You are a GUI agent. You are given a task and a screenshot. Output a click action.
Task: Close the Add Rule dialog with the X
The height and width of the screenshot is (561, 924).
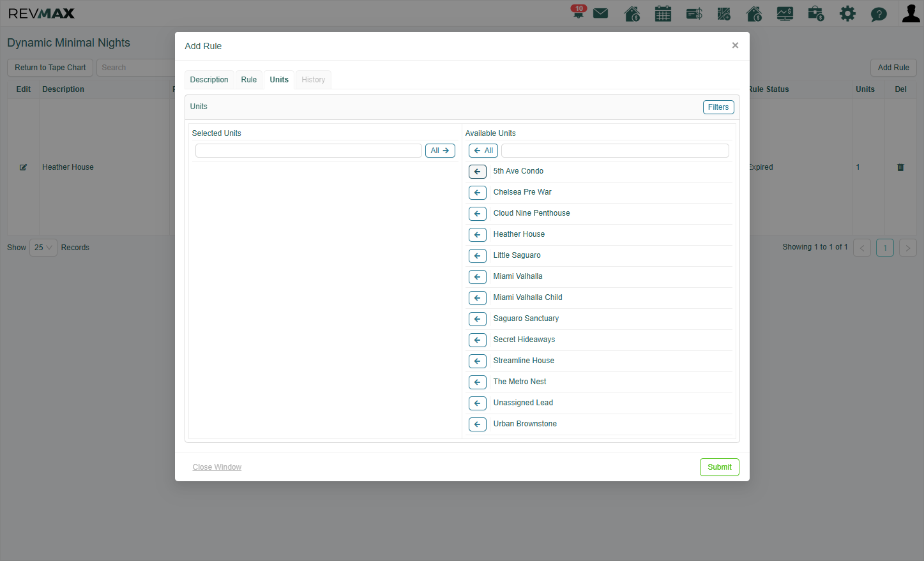click(735, 45)
